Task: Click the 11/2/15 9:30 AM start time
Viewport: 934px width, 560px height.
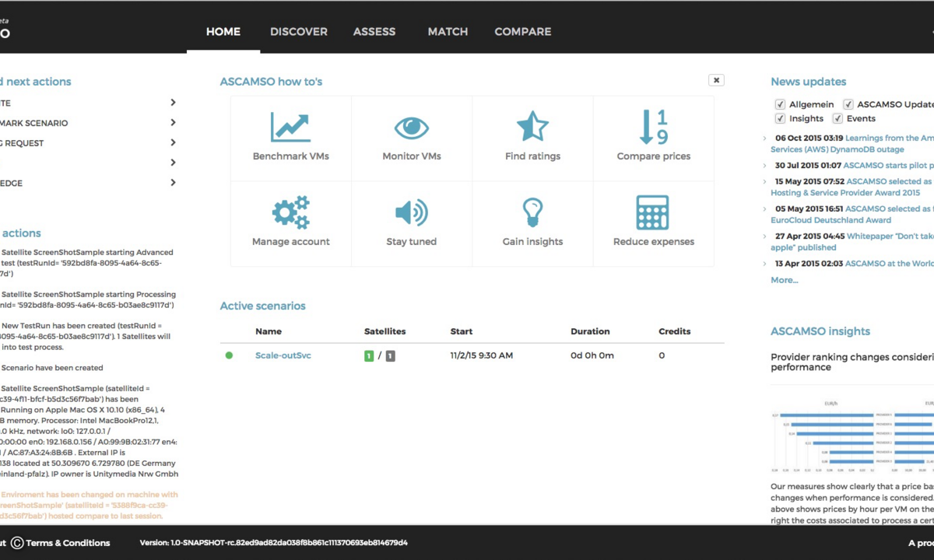Action: 482,355
